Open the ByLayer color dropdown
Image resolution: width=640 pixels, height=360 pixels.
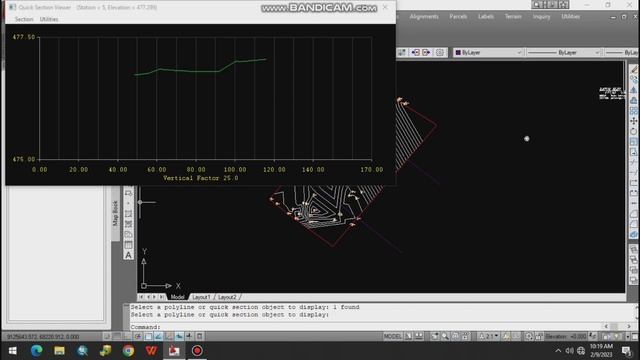[x=488, y=52]
